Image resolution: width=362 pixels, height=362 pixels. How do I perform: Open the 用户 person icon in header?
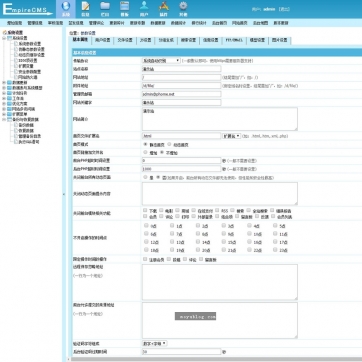click(144, 6)
